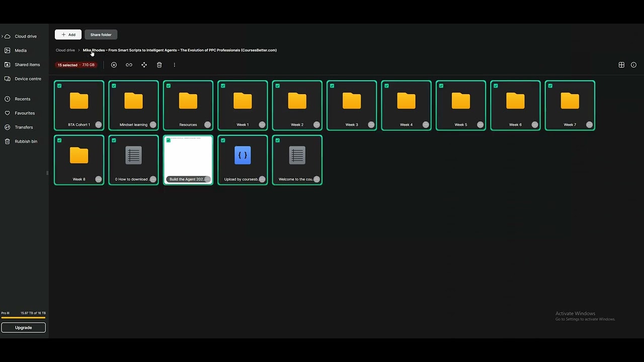The width and height of the screenshot is (644, 362).
Task: Click the 15 selected pill
Action: click(x=76, y=65)
